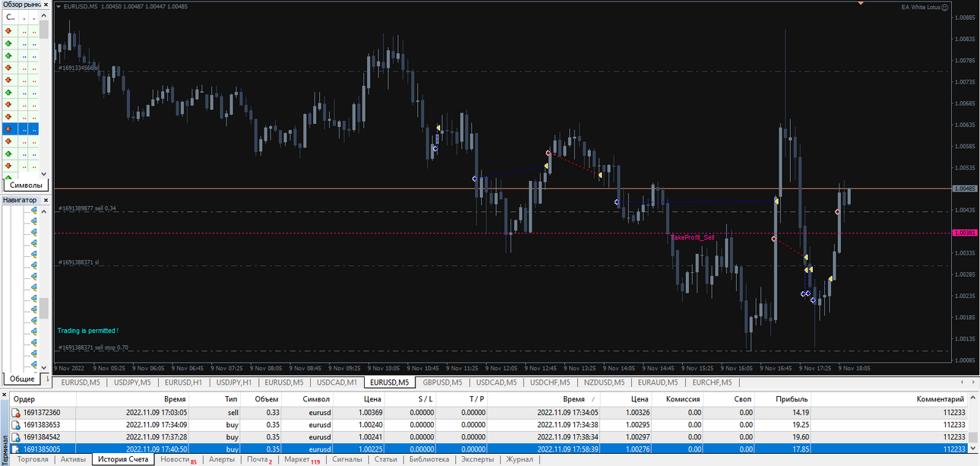The width and height of the screenshot is (980, 466).
Task: Click the order icon for 1691385005
Action: tap(14, 449)
